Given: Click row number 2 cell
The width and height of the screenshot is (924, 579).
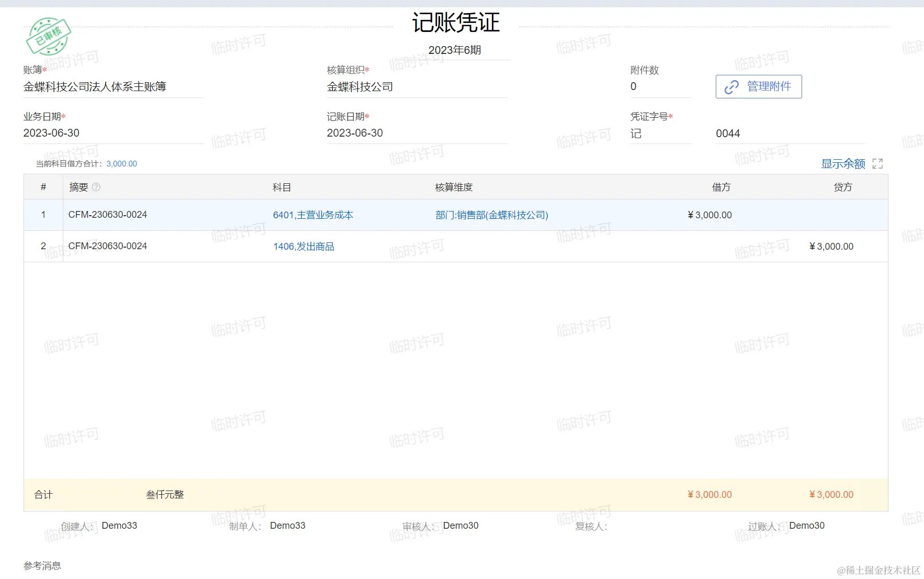Looking at the screenshot, I should [x=43, y=246].
